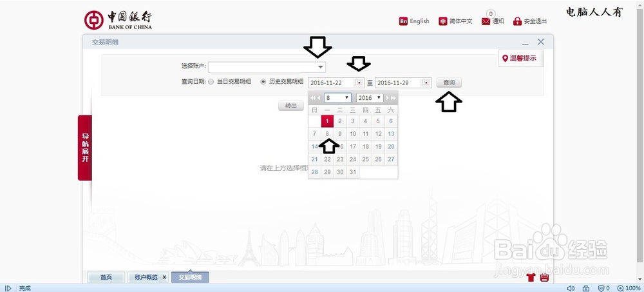Select day 2 in calendar
The image size is (644, 292).
[340, 121]
